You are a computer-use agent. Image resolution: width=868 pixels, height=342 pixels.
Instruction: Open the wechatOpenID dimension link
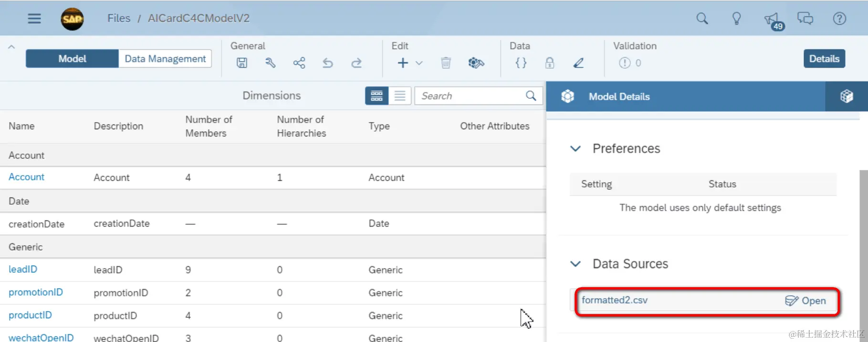pyautogui.click(x=41, y=337)
